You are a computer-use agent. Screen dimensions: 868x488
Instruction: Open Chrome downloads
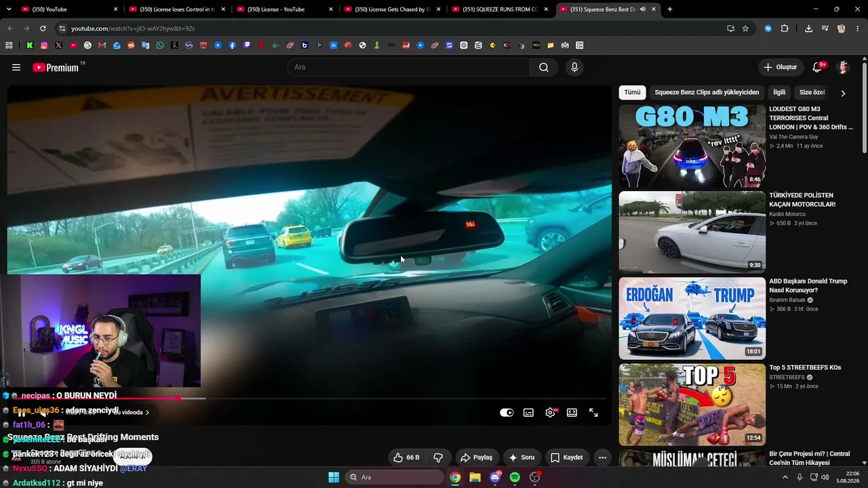(x=808, y=28)
